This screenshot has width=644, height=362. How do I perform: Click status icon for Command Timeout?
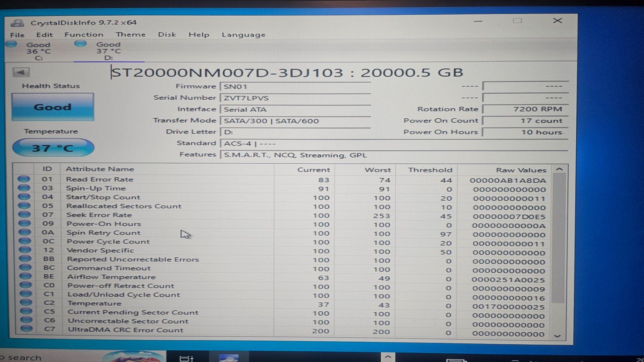point(25,267)
